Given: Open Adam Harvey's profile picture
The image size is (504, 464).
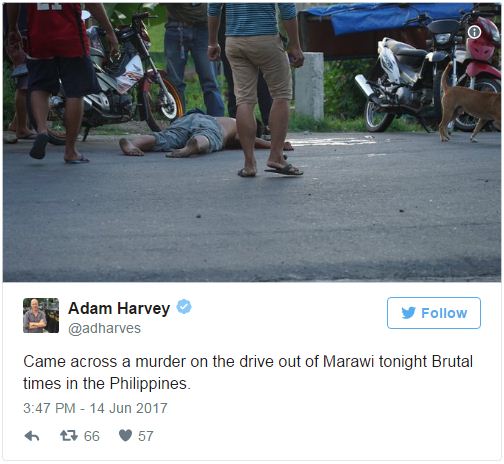Looking at the screenshot, I should (x=41, y=315).
